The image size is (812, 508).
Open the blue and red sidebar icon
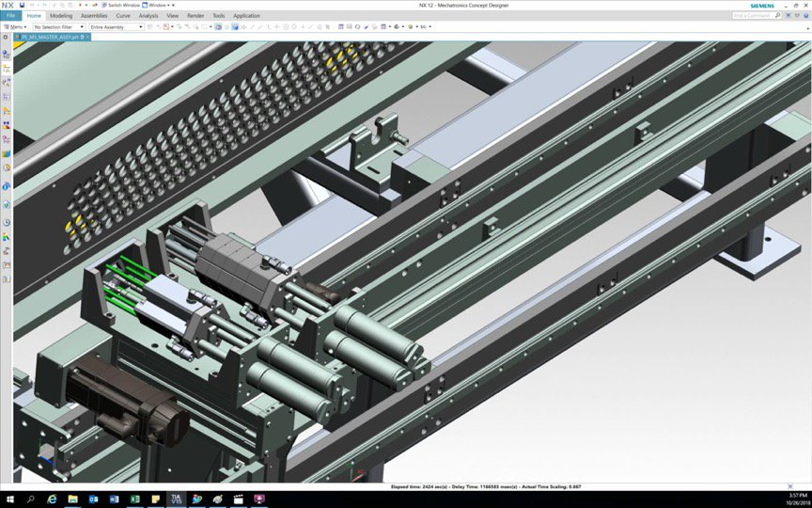click(7, 125)
